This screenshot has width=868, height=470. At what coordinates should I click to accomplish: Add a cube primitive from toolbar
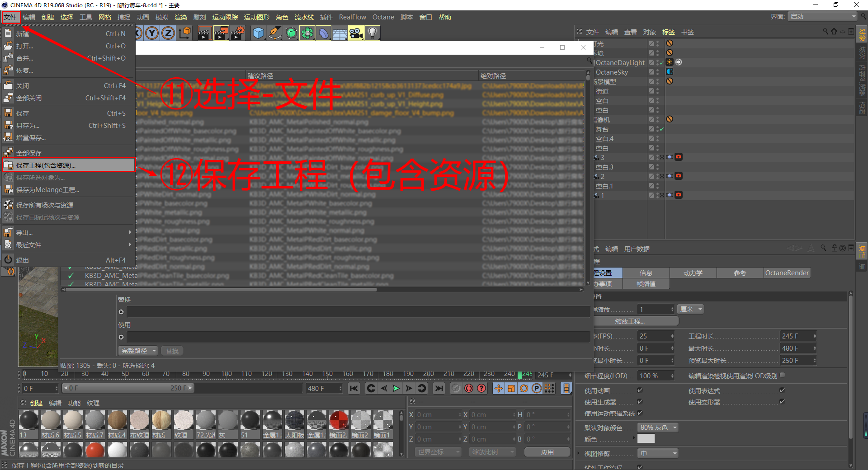pyautogui.click(x=259, y=33)
